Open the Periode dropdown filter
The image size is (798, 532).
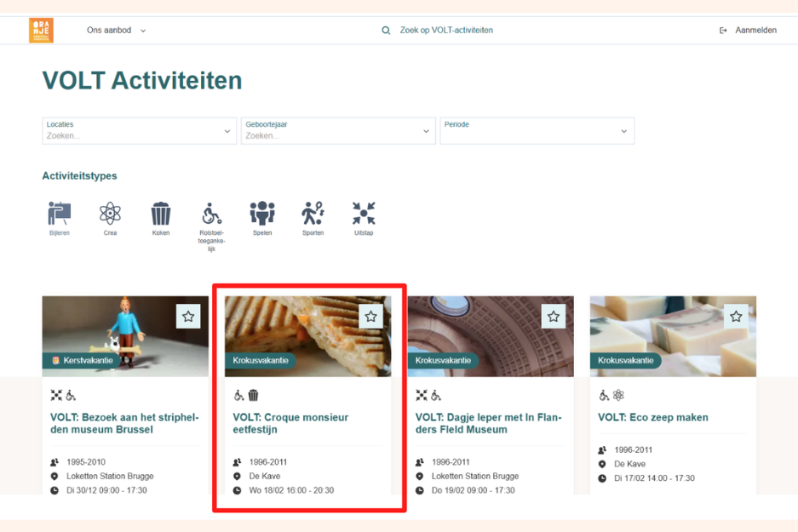537,131
